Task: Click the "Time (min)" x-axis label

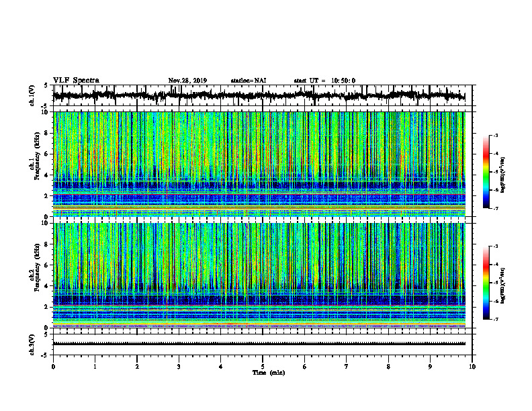Action: (269, 373)
